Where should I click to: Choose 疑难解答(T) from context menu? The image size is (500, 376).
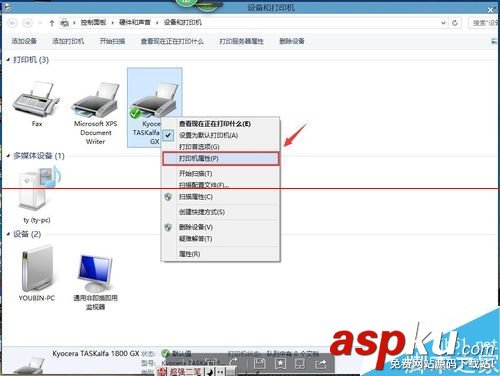(220, 239)
